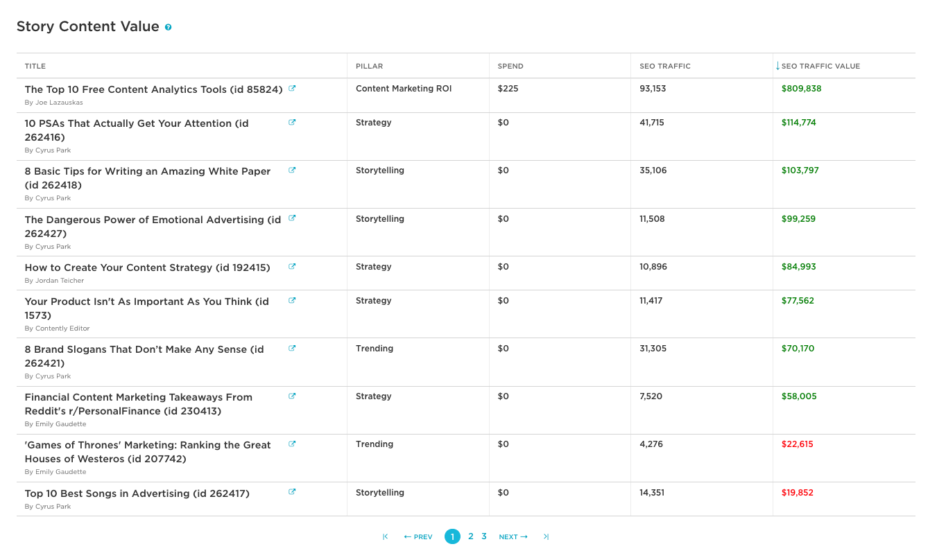Open "Financial Content Marketing Takeaways" via its external link icon

pyautogui.click(x=292, y=396)
